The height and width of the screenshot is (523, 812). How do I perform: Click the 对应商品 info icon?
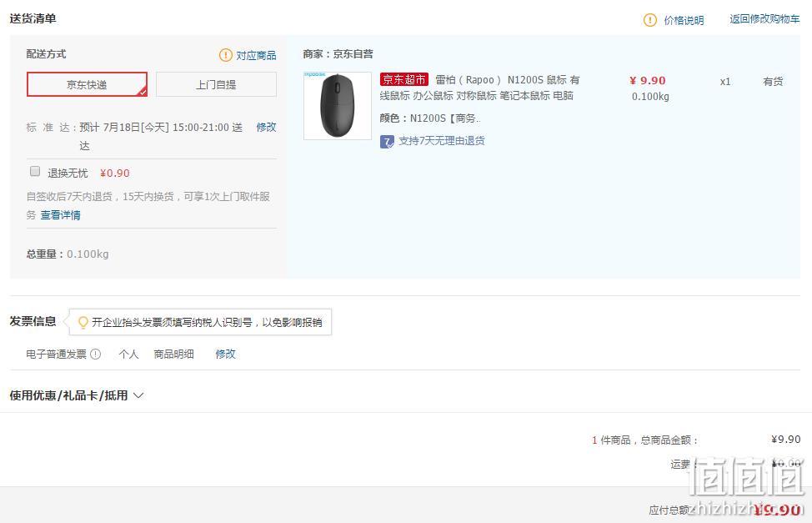(x=226, y=55)
